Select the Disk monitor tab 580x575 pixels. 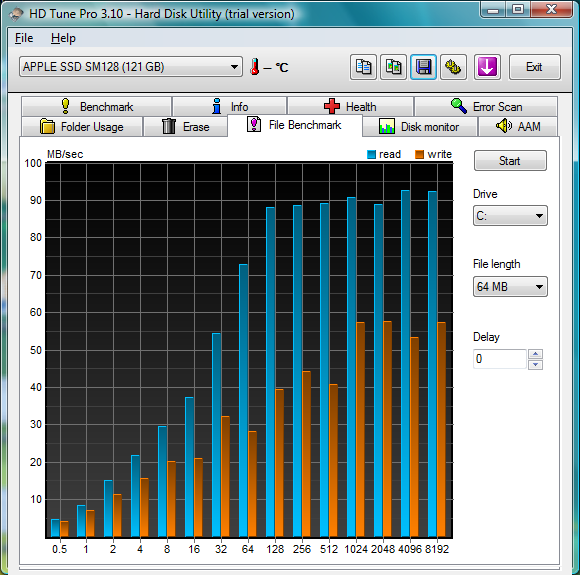(x=419, y=127)
